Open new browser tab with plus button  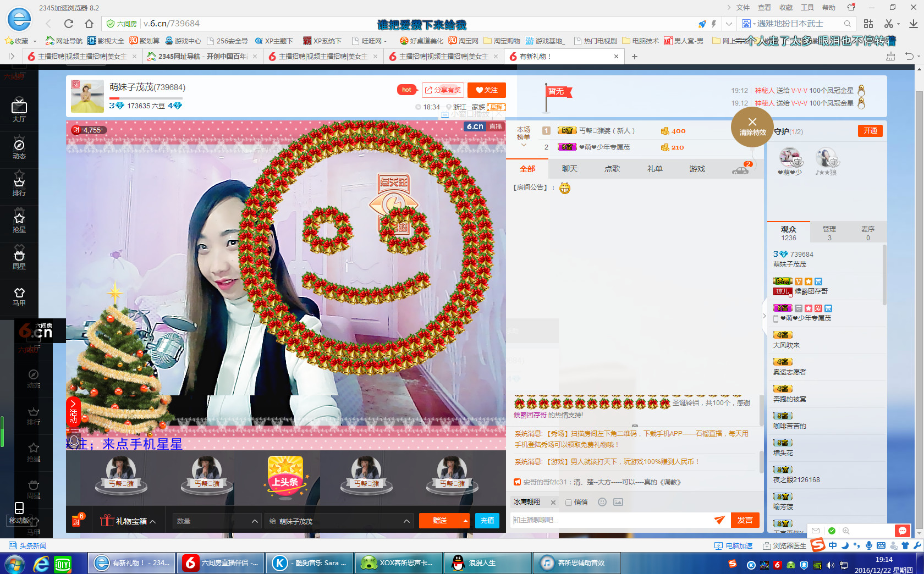(634, 56)
